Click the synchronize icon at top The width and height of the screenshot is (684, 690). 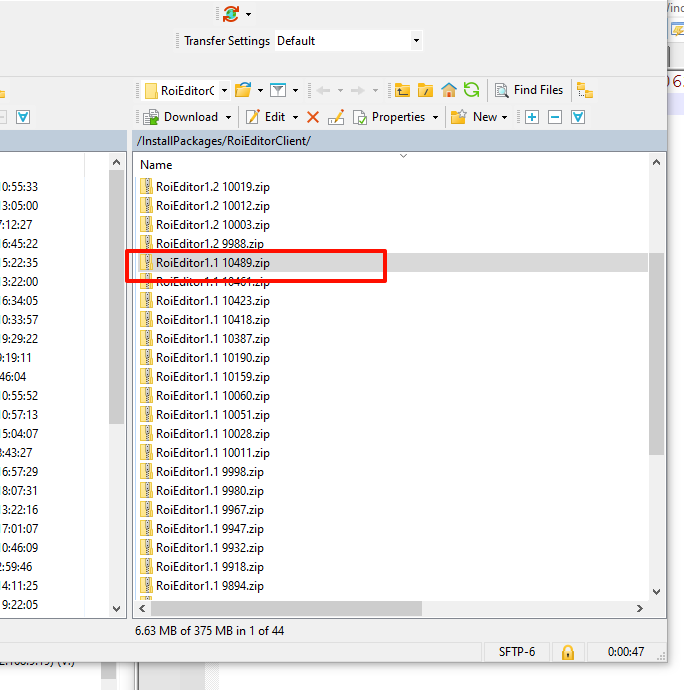(232, 14)
